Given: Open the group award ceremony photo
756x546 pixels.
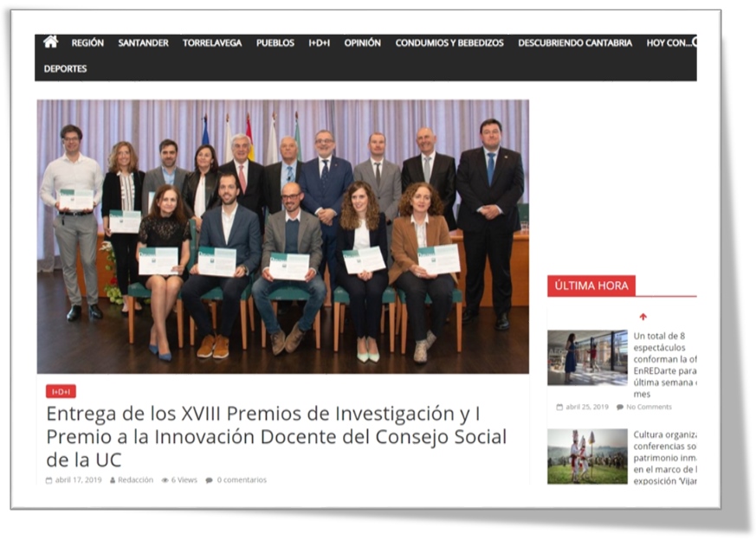Looking at the screenshot, I should coord(283,236).
